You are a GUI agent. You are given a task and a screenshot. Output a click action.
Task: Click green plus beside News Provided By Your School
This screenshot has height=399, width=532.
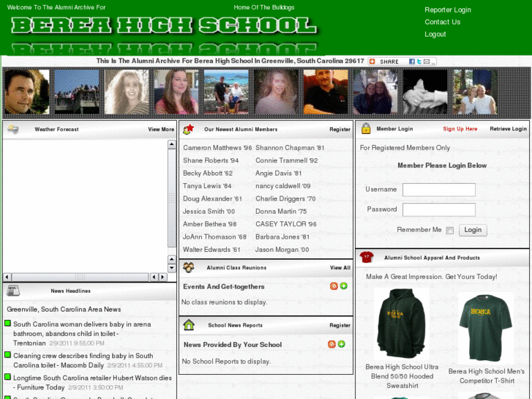point(342,344)
